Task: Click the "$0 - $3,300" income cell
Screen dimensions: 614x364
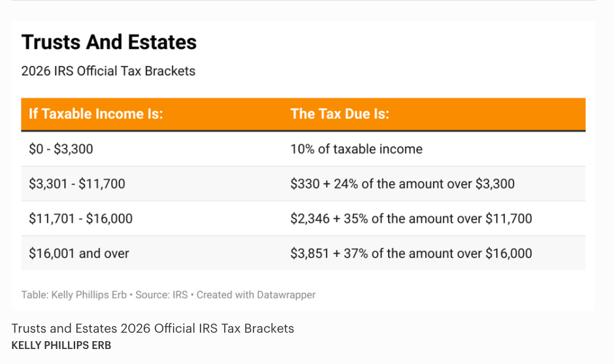Action: [61, 149]
